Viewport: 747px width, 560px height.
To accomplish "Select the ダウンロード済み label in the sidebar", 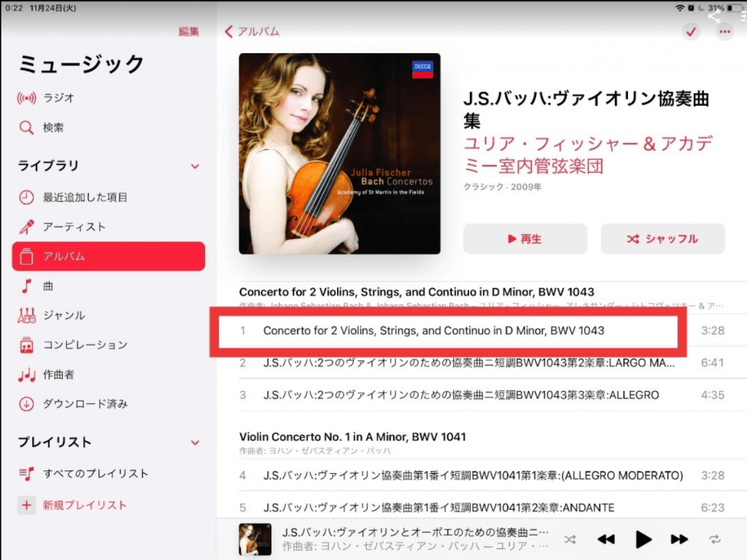I will tap(85, 404).
